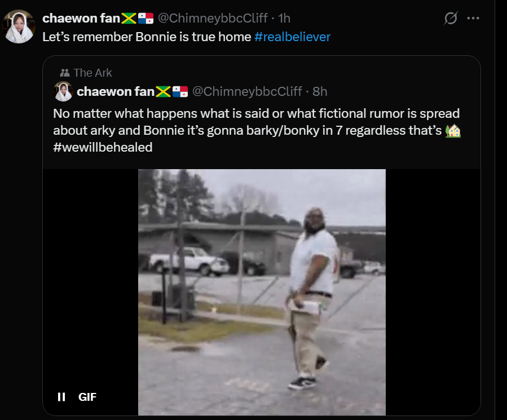Click the house emoji in the quoted post
The height and width of the screenshot is (420, 507).
tap(453, 131)
